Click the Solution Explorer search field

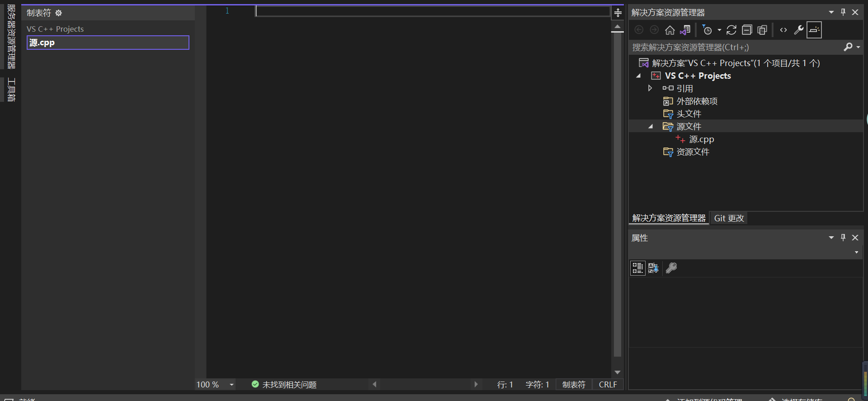pos(736,47)
